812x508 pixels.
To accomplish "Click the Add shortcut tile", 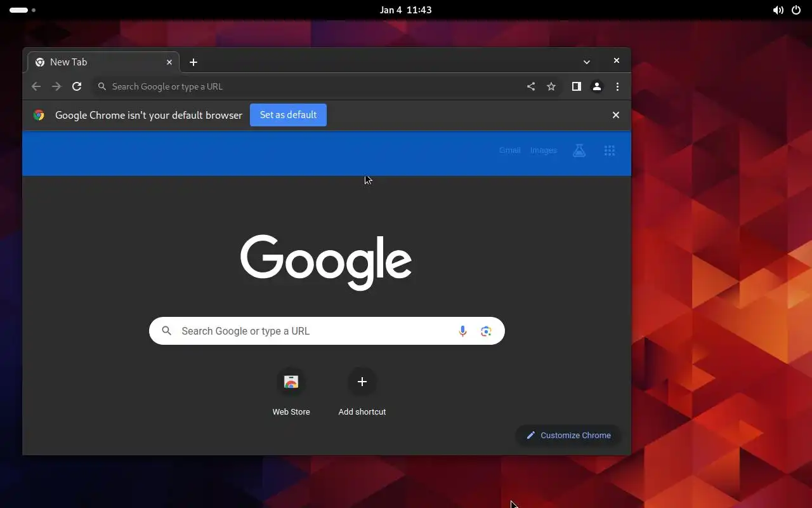I will (x=362, y=393).
